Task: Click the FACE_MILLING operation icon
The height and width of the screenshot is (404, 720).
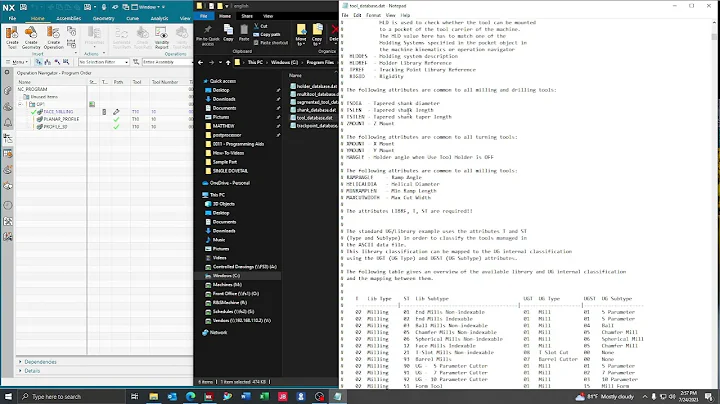Action: (40, 112)
